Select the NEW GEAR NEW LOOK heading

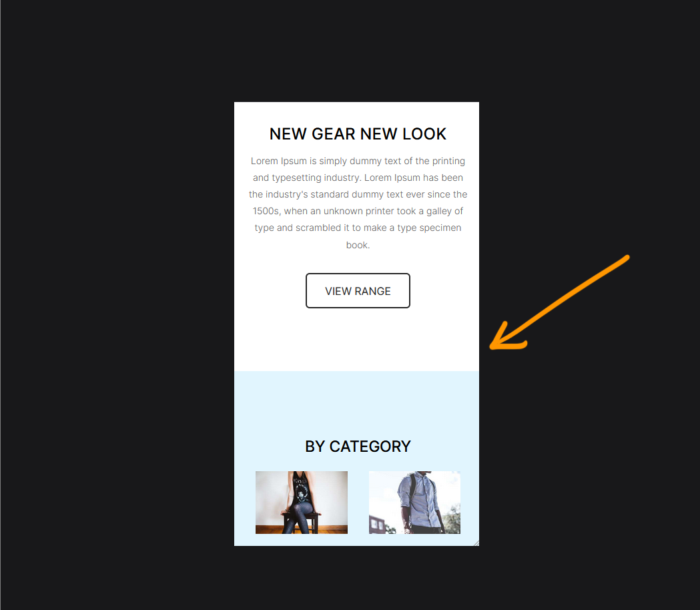pyautogui.click(x=358, y=134)
